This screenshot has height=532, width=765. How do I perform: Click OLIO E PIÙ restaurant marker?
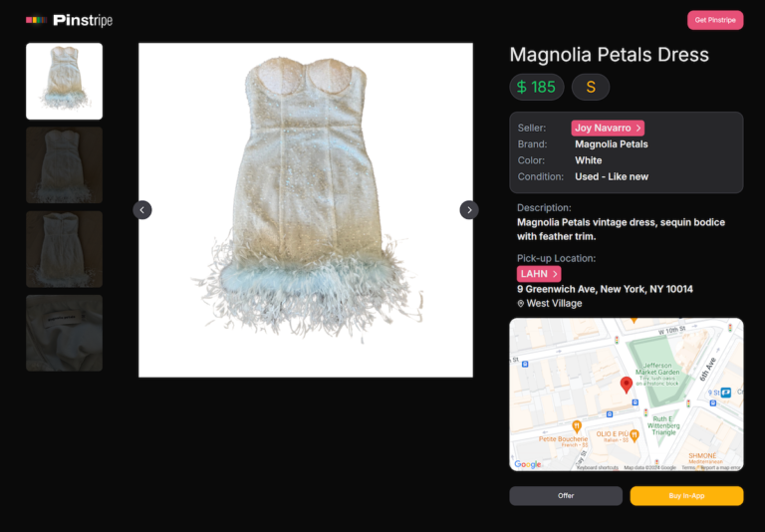[635, 434]
